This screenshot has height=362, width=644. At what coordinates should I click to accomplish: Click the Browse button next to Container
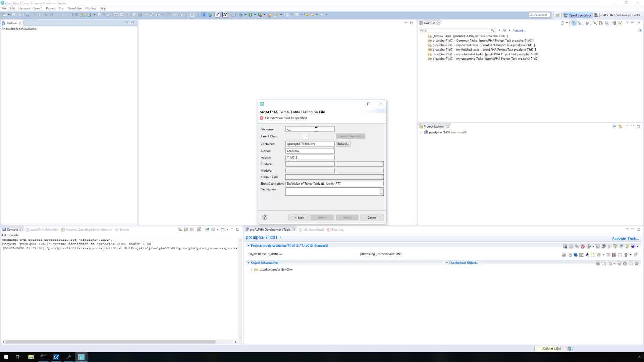click(x=343, y=144)
